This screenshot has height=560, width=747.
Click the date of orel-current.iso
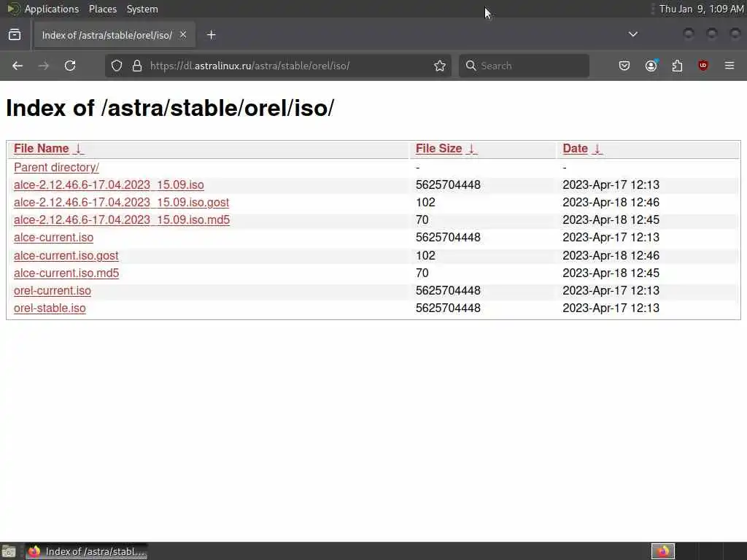[x=611, y=291]
